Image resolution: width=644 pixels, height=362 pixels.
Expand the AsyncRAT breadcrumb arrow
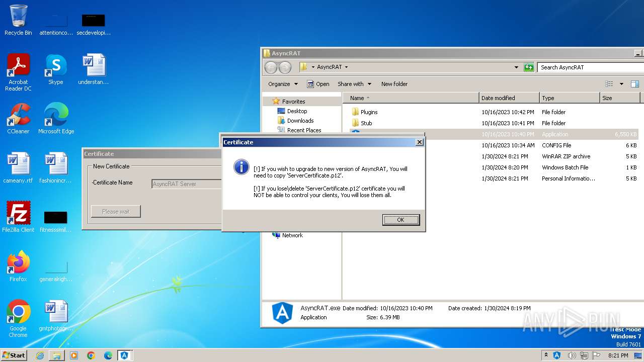[346, 67]
